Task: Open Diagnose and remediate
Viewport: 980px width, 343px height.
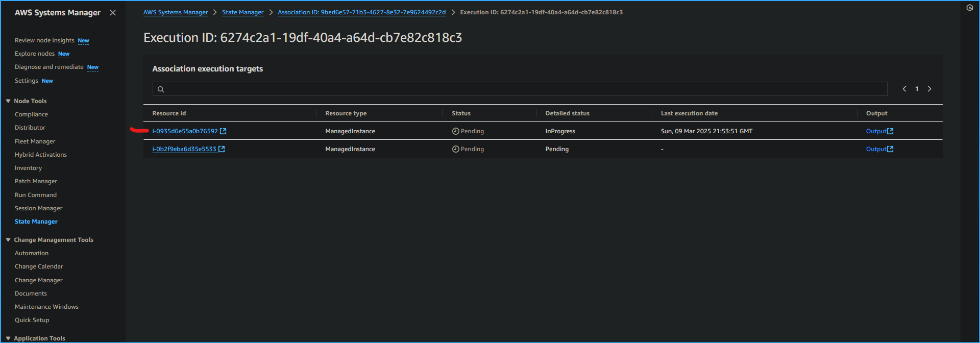Action: (x=49, y=67)
